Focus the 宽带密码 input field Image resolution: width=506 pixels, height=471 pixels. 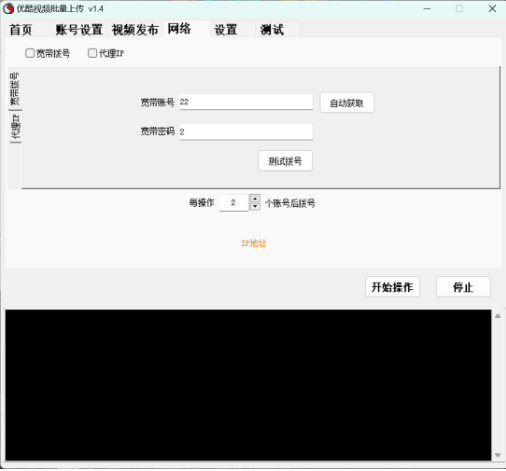[x=246, y=132]
